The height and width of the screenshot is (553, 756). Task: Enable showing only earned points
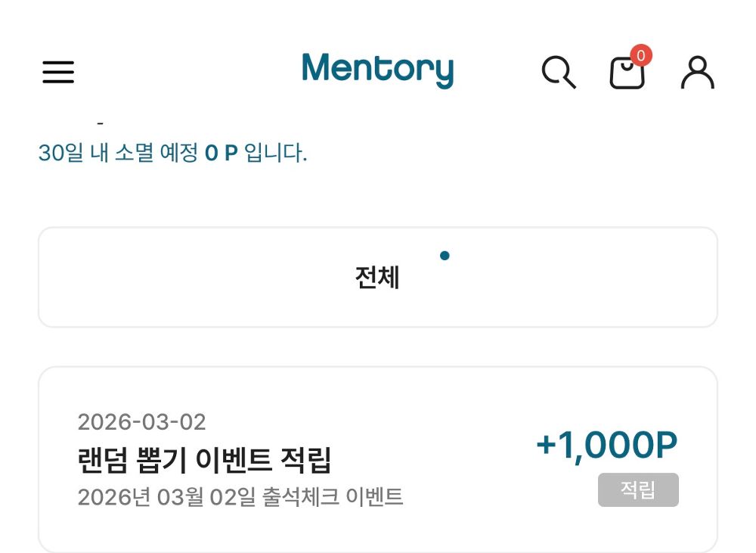[638, 490]
